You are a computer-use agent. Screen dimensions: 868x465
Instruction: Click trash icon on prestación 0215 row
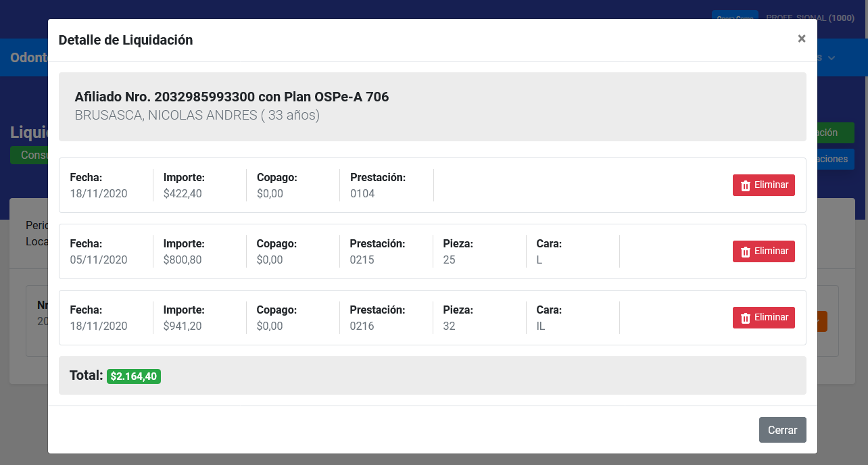pyautogui.click(x=746, y=252)
